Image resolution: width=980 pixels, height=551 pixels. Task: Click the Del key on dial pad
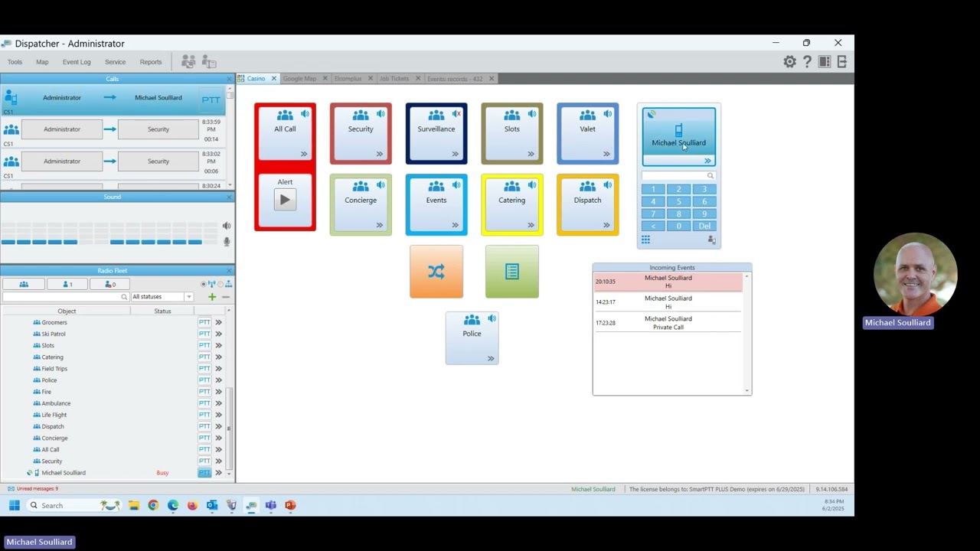click(x=704, y=226)
